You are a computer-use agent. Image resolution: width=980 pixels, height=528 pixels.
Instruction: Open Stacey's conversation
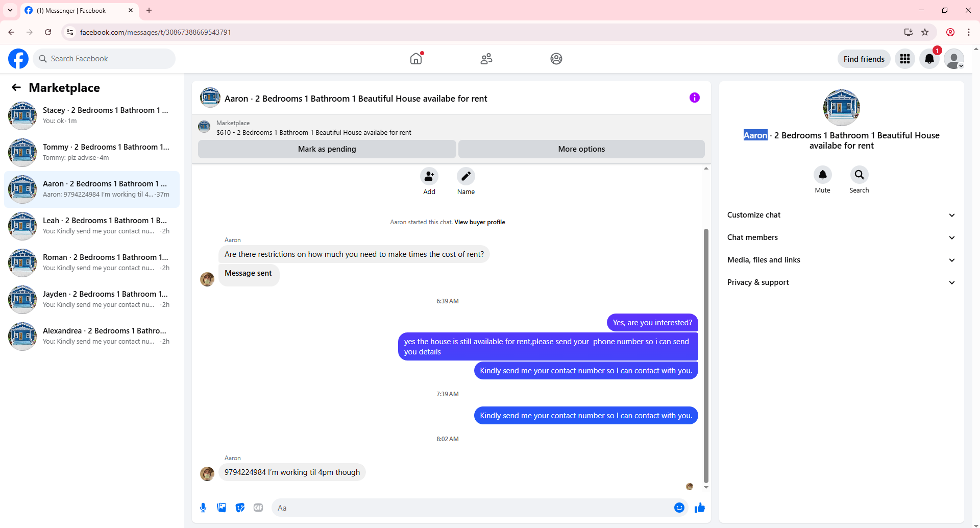[x=92, y=115]
